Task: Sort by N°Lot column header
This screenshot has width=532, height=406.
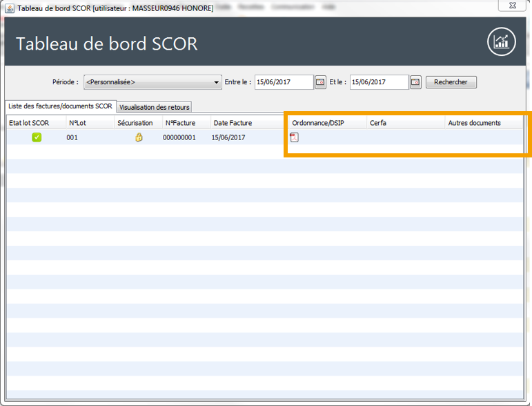Action: (x=76, y=123)
